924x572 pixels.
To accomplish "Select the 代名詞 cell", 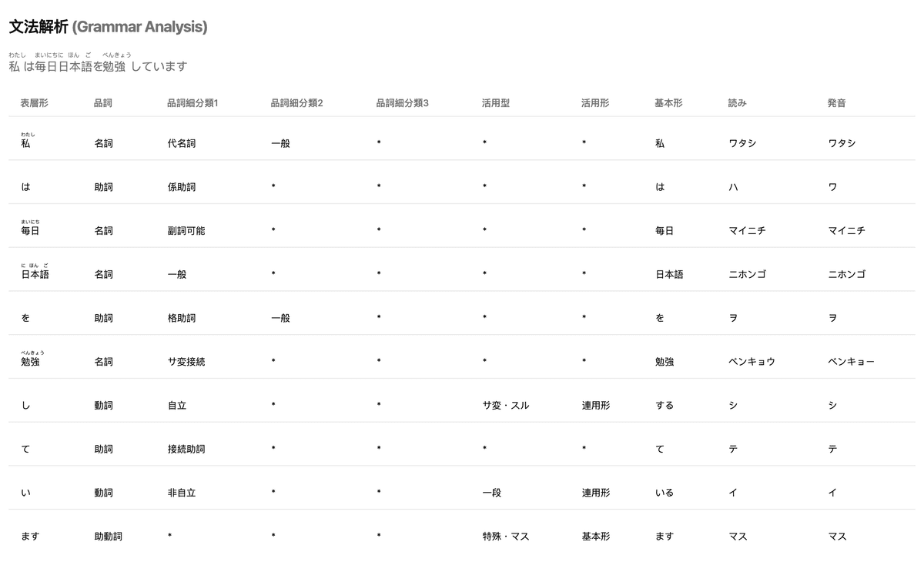I will click(181, 143).
